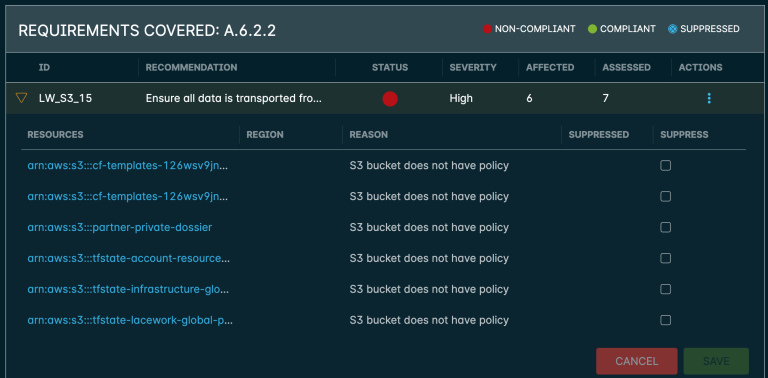Open the three-dot actions menu for LW_S3_15
Screen dimensions: 768x378
(x=709, y=98)
